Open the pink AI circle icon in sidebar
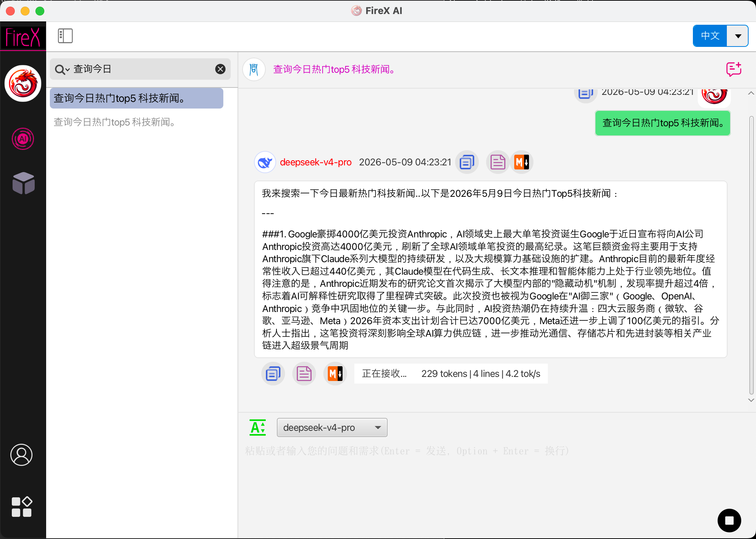This screenshot has height=539, width=756. pos(23,139)
